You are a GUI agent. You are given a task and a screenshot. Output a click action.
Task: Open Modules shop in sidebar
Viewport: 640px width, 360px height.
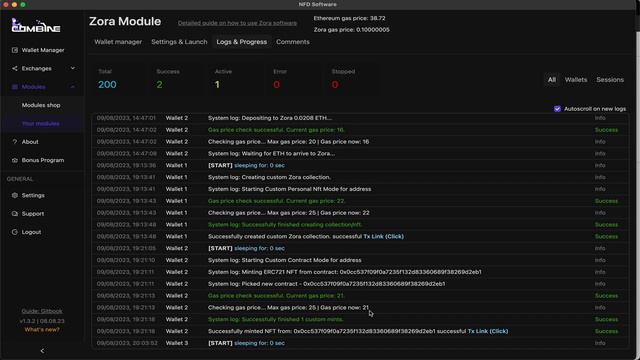click(x=41, y=105)
